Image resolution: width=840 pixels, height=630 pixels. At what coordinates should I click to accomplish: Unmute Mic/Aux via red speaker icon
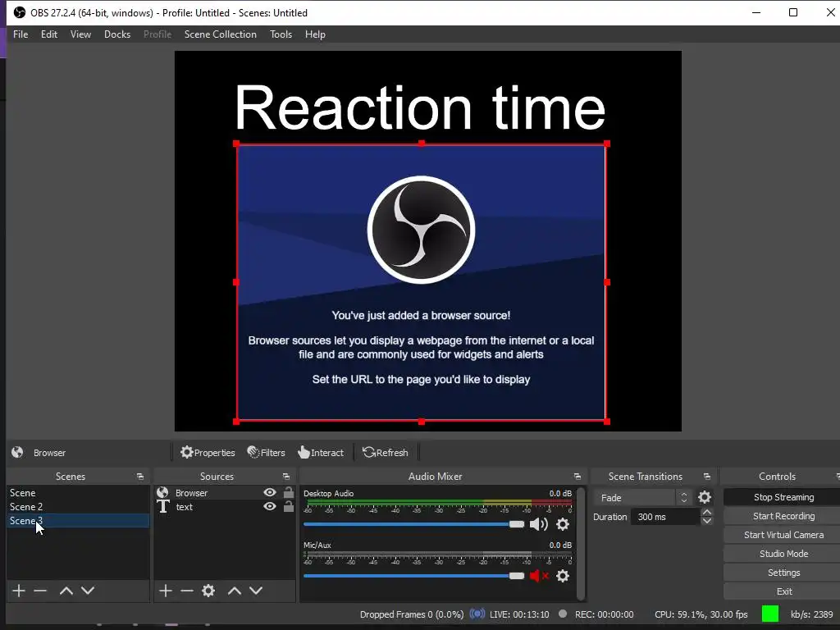538,576
